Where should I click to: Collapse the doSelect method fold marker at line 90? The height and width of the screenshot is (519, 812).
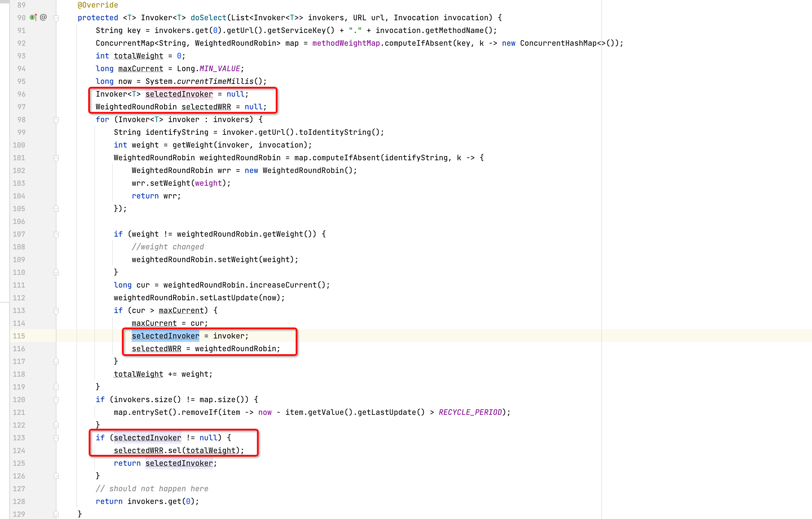56,18
